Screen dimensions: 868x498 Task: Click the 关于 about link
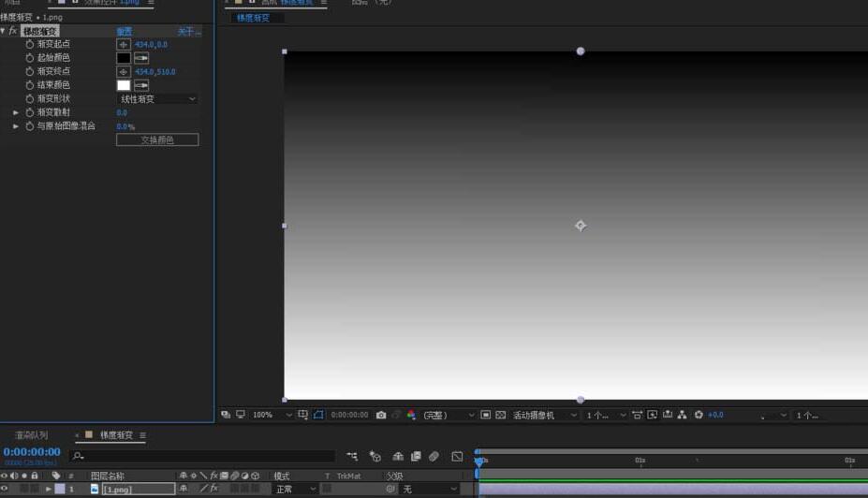tap(189, 32)
